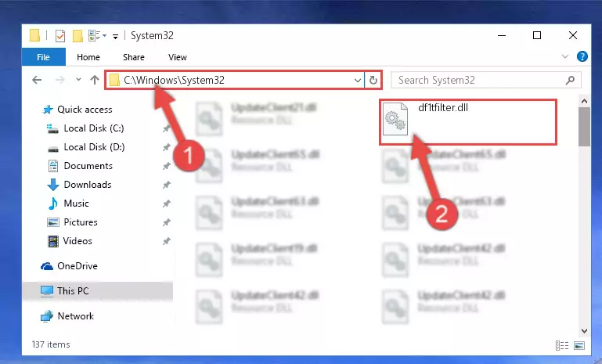
Task: Select This PC in navigation pane
Action: [98, 291]
